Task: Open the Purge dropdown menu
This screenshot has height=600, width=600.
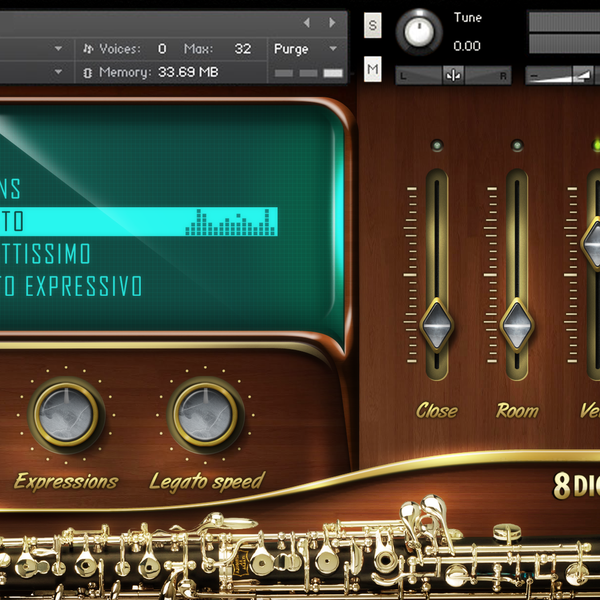Action: 306,48
